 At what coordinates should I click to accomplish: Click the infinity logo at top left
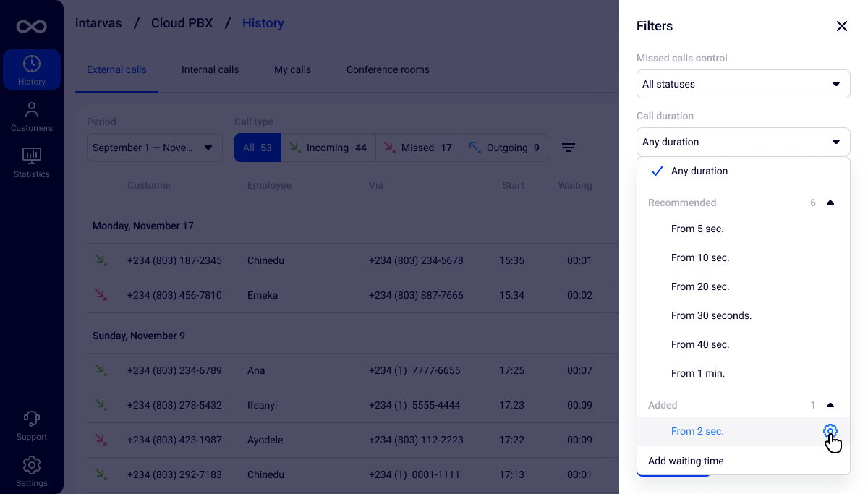[32, 27]
